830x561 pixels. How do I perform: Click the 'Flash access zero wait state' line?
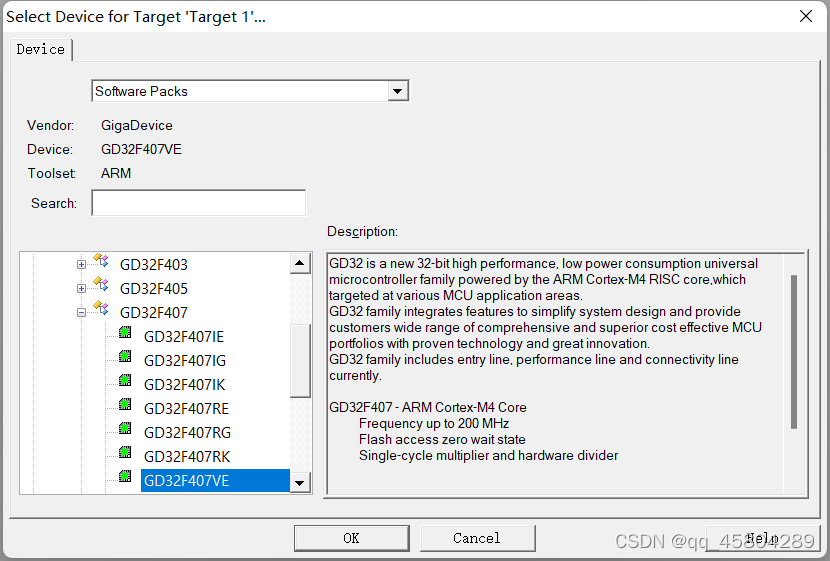coord(442,439)
